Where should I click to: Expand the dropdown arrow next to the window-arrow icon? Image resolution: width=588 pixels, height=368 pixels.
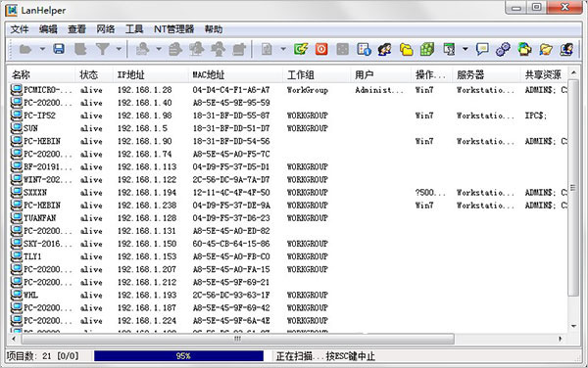click(465, 49)
